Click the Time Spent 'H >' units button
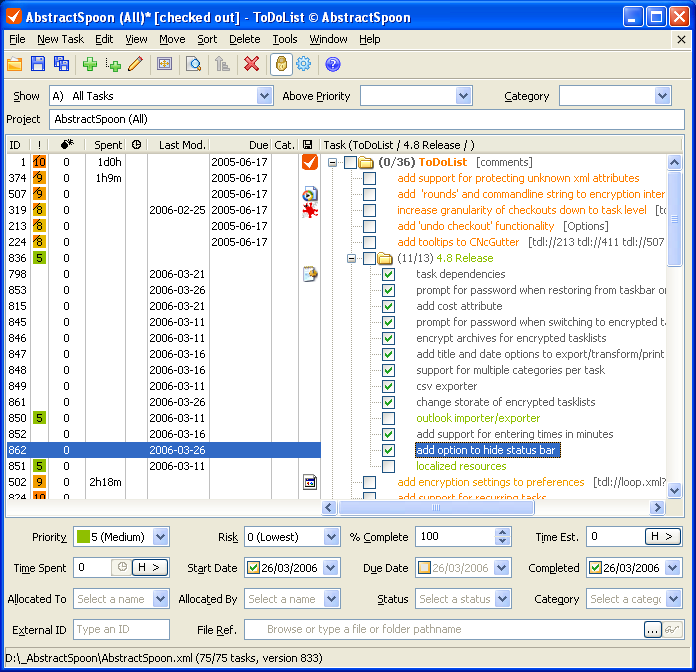 pos(150,567)
